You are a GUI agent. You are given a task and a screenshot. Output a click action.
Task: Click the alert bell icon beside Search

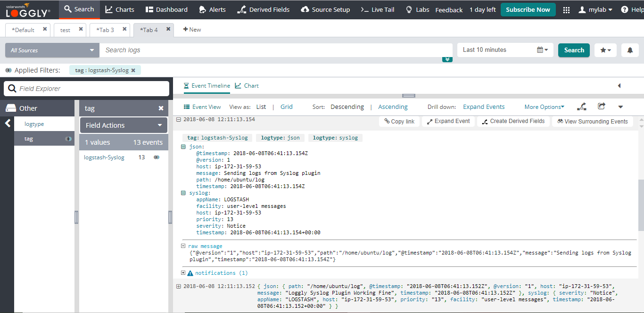point(630,50)
